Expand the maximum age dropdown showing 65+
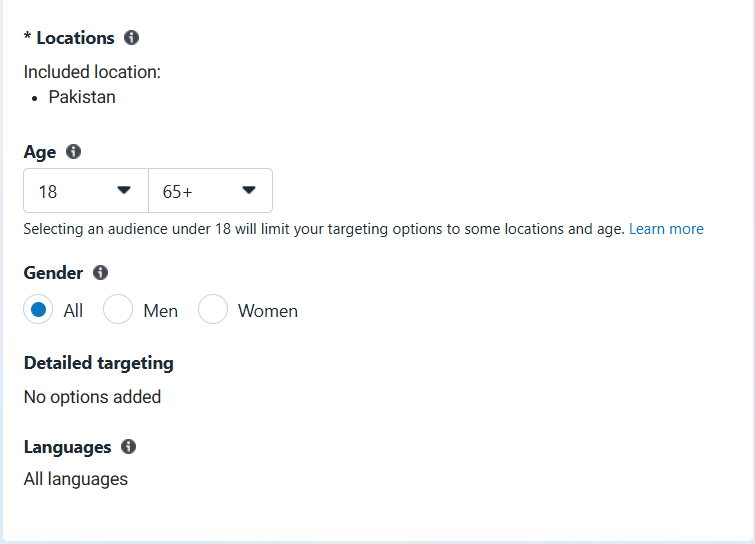 (210, 191)
